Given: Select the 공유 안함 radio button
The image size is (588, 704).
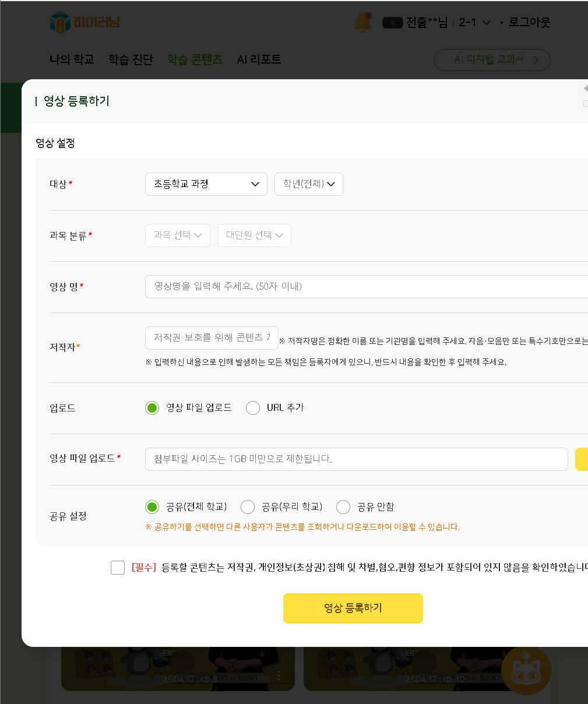Looking at the screenshot, I should tap(343, 507).
